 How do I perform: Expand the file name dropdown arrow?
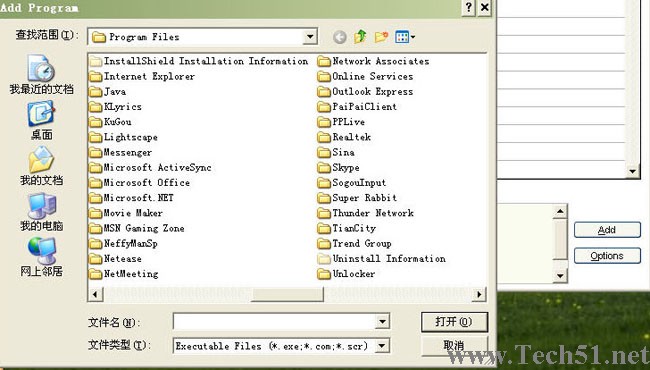(382, 321)
